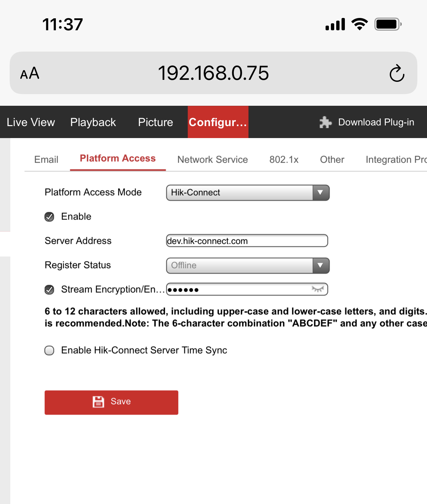Tap the 192.168.0.75 address bar
Viewport: 427px width, 504px height.
pos(213,73)
